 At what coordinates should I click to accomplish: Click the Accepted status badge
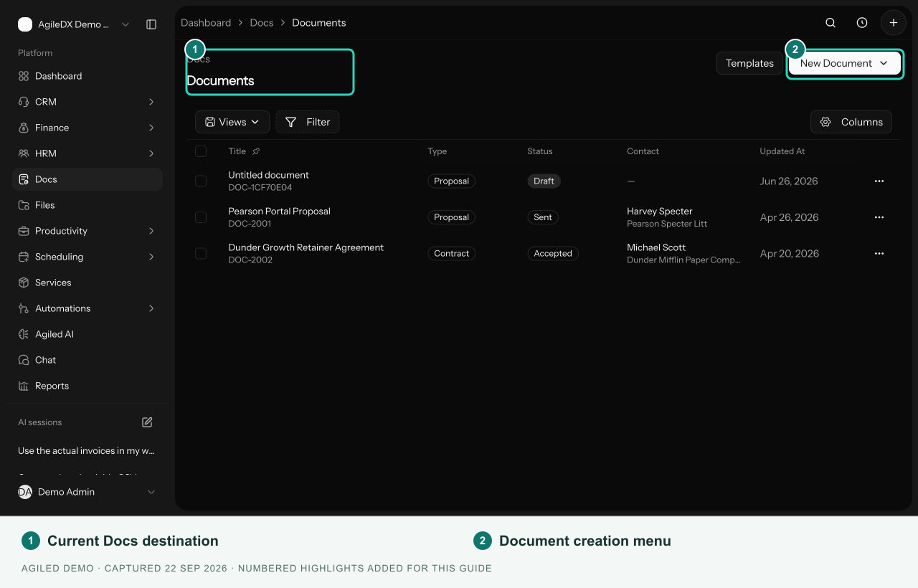click(553, 254)
